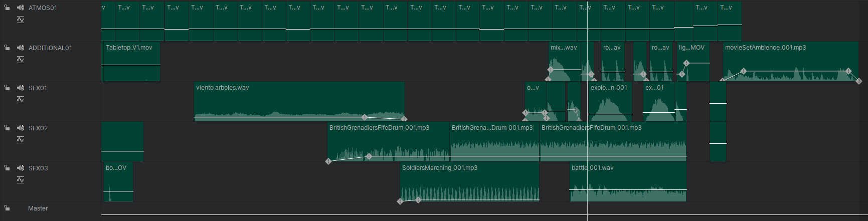Select the Tabletop_V1.mov clip
The image size is (868, 221).
[x=131, y=61]
